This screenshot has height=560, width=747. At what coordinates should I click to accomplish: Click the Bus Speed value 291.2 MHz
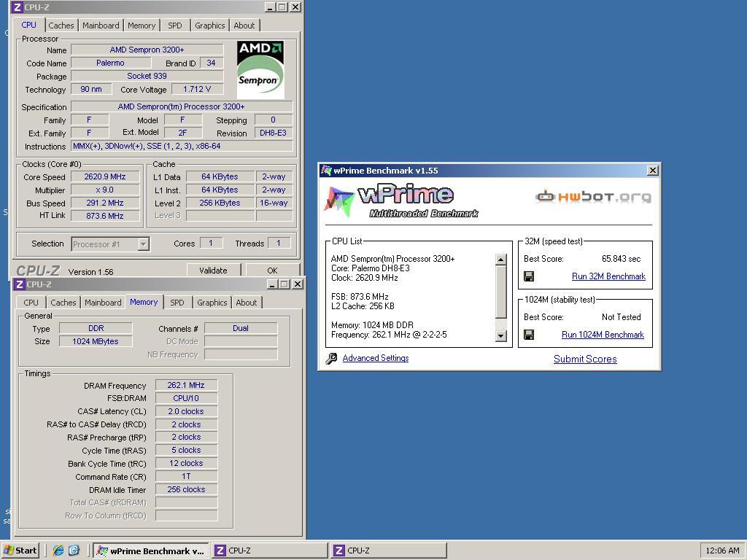pos(105,203)
